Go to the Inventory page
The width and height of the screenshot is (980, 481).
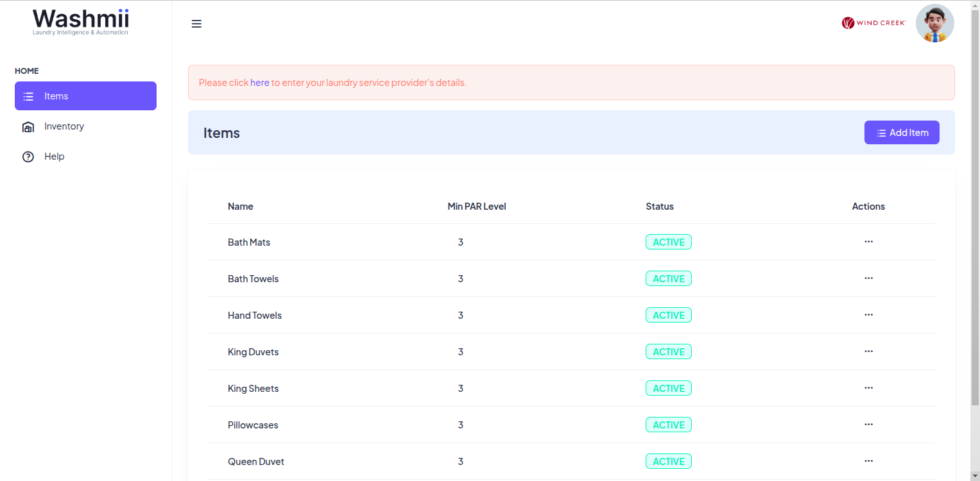point(64,126)
